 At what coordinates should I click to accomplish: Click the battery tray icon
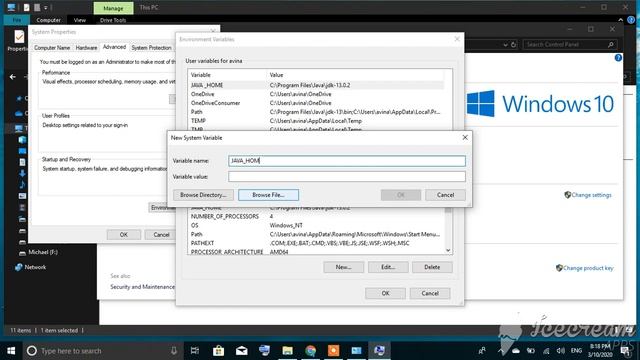click(531, 351)
